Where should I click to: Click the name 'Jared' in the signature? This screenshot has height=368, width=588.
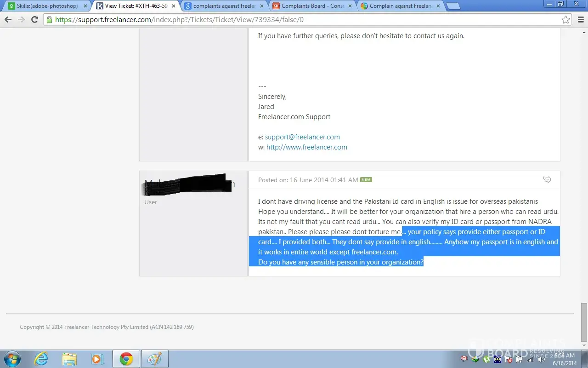pos(266,107)
